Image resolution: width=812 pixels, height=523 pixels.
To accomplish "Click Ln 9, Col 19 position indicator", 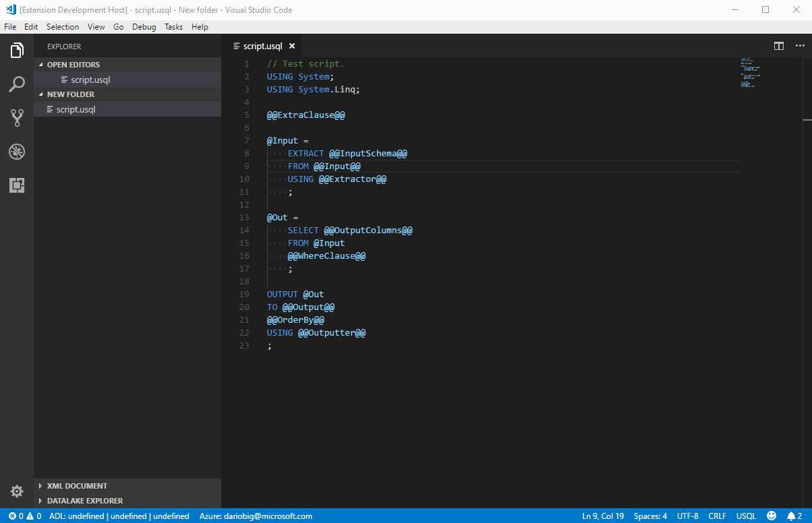I will click(x=603, y=516).
